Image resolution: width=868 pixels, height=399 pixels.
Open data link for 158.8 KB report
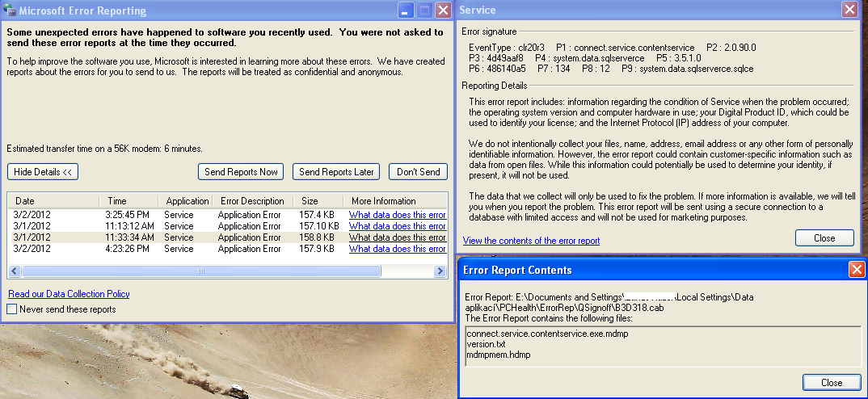pyautogui.click(x=397, y=237)
